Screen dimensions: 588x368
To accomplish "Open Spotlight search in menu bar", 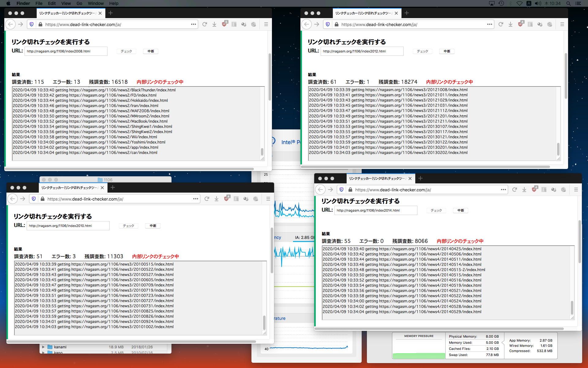I will click(x=568, y=3).
